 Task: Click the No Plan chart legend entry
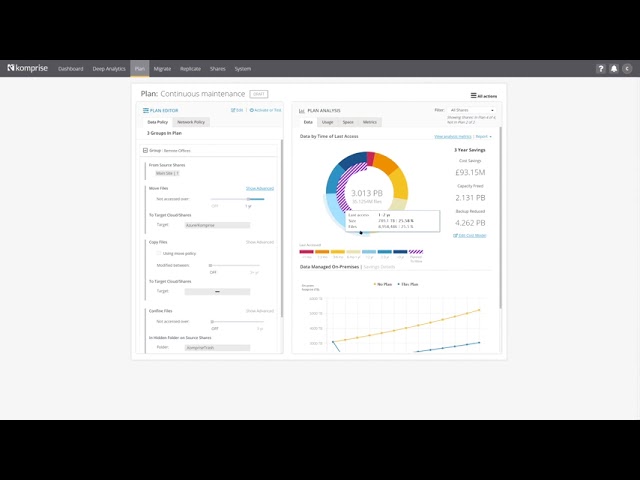(x=383, y=284)
